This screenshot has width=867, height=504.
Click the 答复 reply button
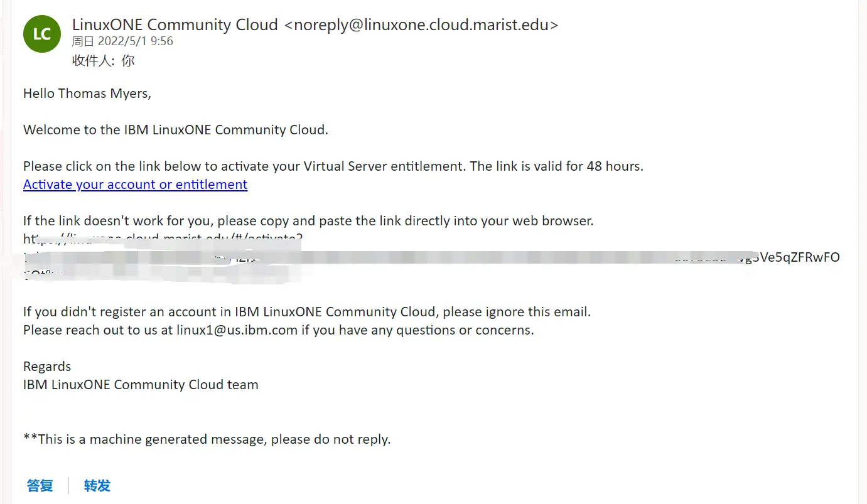pos(40,485)
